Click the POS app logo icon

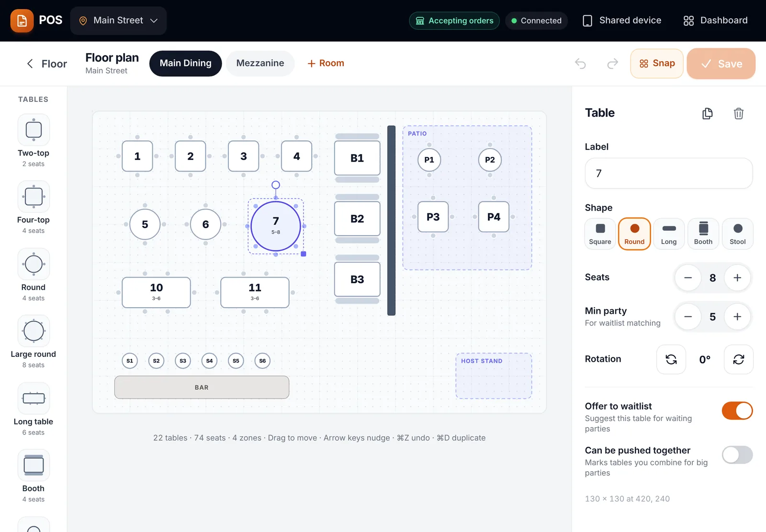pyautogui.click(x=22, y=21)
